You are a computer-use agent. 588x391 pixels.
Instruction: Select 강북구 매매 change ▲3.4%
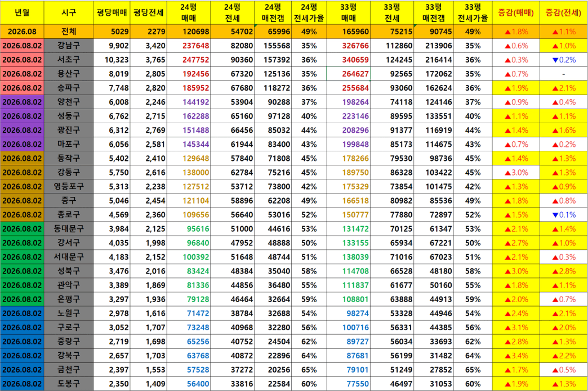click(x=516, y=356)
